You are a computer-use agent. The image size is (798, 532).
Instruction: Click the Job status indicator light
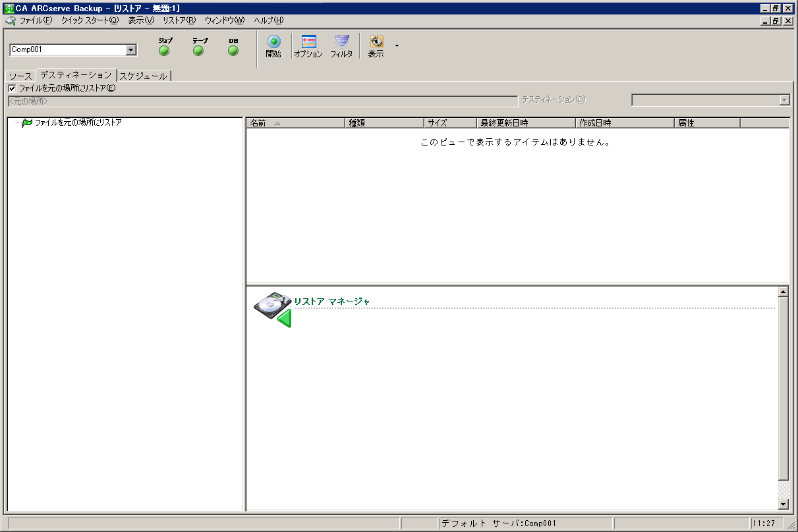(x=164, y=51)
